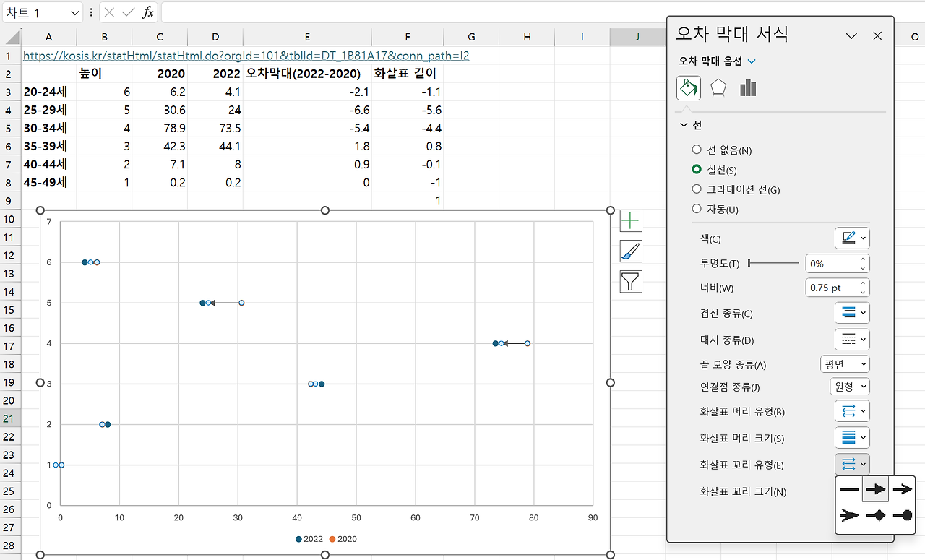925x560 pixels.
Task: Toggle the 화살표 꼬리 유형 dropdown
Action: 852,463
